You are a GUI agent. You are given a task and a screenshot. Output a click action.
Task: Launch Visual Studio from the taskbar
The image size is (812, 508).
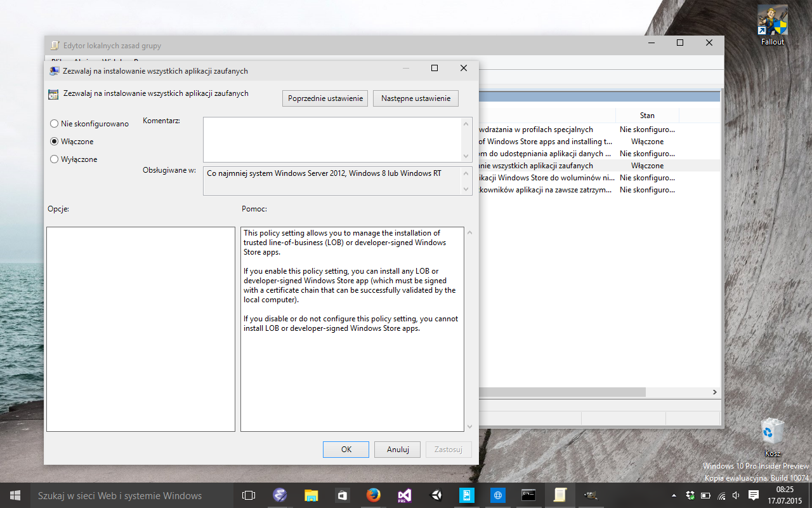[405, 495]
